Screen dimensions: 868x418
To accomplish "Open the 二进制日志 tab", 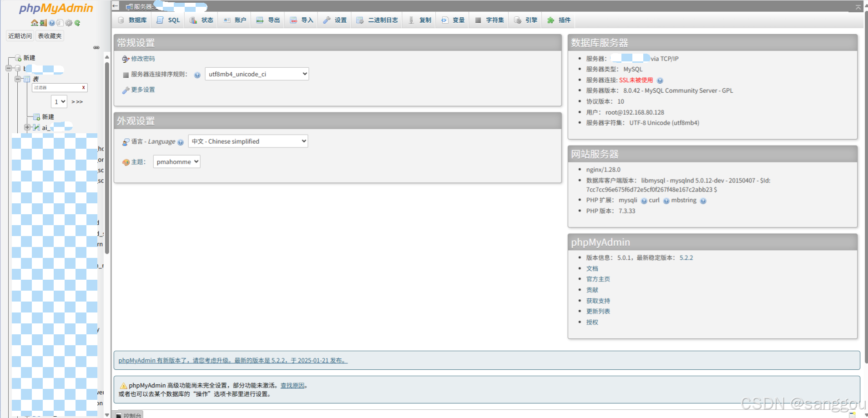I will [377, 20].
